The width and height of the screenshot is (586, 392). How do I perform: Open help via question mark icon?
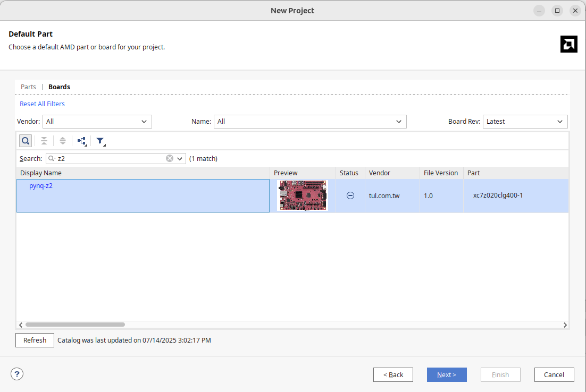(x=17, y=374)
